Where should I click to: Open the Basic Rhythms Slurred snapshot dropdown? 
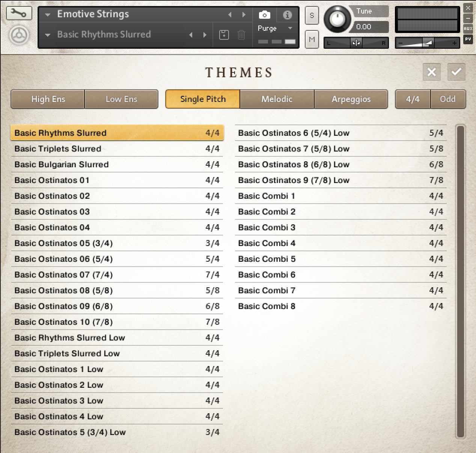48,35
